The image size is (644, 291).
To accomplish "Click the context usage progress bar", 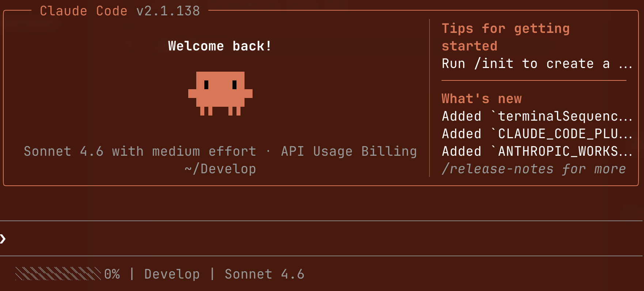I will pyautogui.click(x=58, y=274).
